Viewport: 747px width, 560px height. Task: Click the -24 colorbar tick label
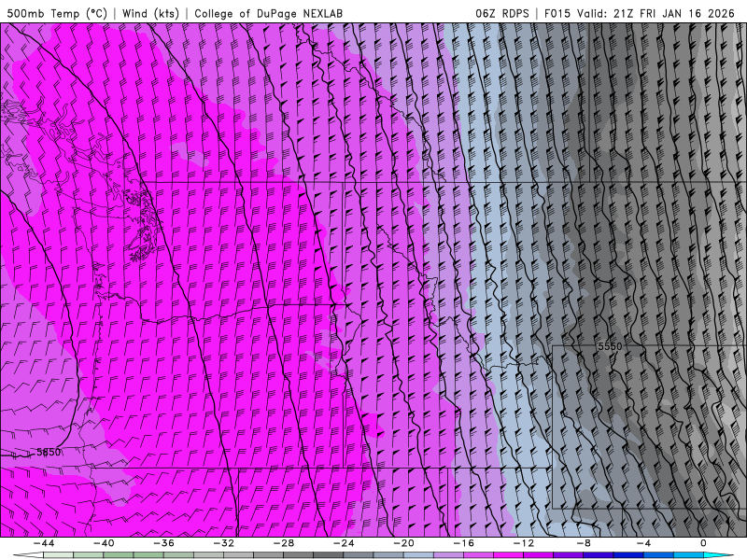(344, 543)
